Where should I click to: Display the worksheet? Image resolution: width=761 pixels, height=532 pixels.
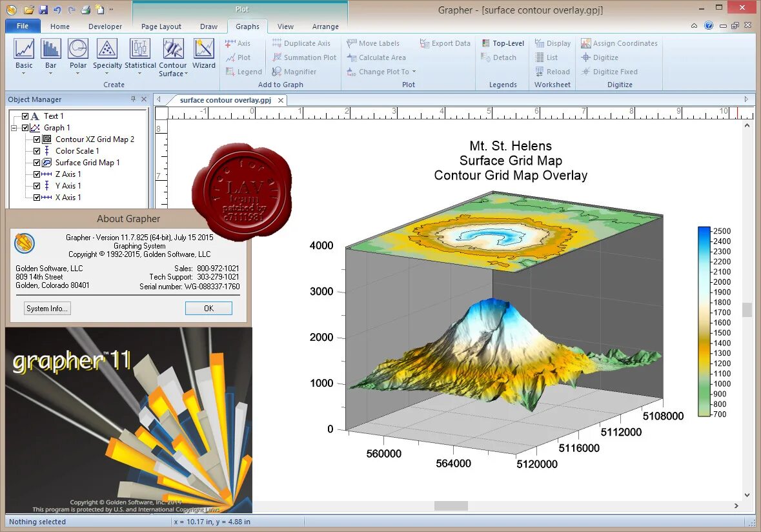[x=553, y=43]
